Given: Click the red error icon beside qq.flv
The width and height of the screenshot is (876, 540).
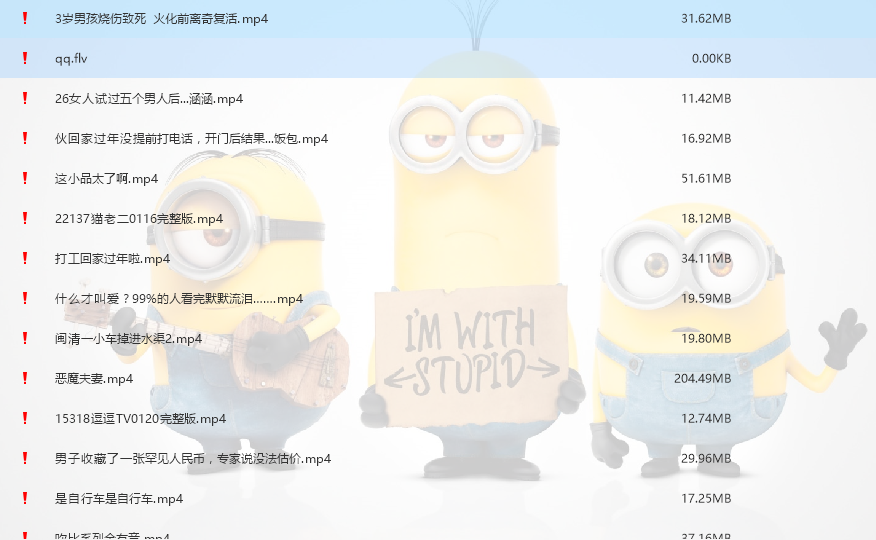Looking at the screenshot, I should tap(25, 58).
